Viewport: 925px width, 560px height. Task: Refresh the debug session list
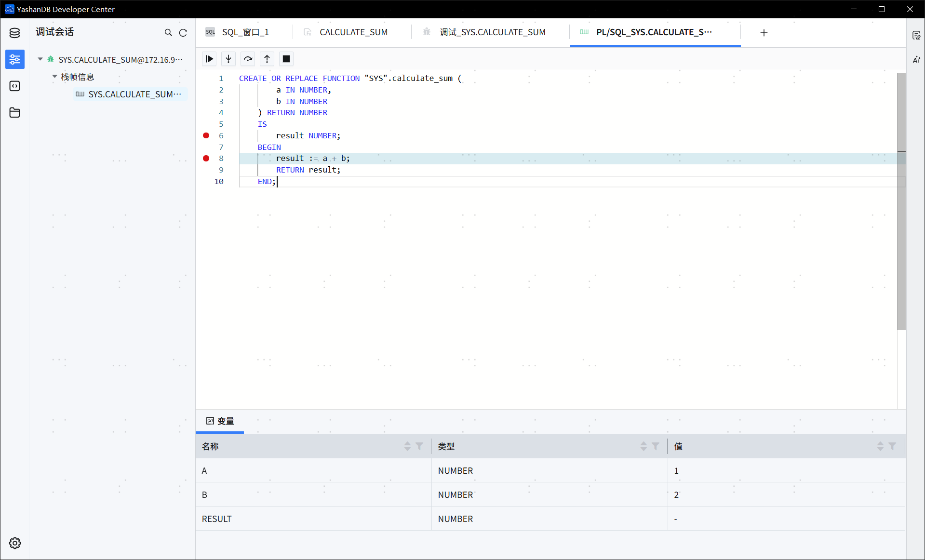click(x=183, y=33)
